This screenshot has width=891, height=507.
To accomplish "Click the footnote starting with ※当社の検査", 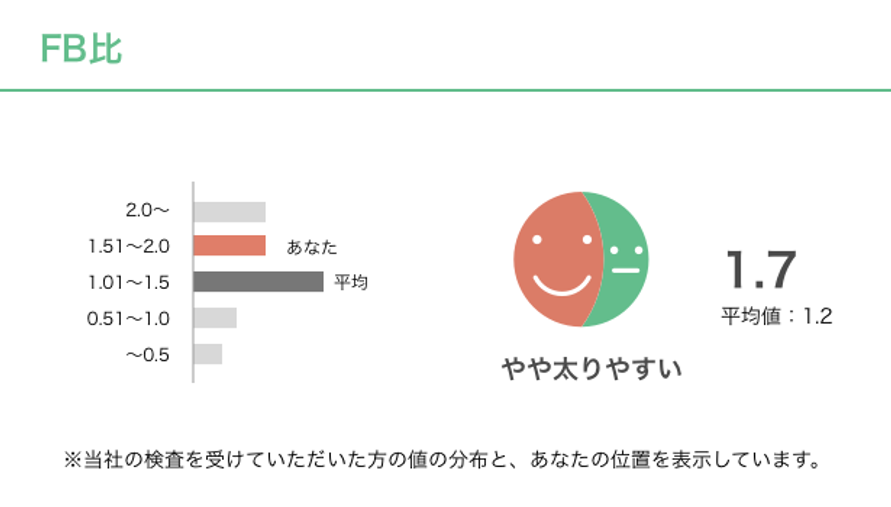I will coord(443,461).
